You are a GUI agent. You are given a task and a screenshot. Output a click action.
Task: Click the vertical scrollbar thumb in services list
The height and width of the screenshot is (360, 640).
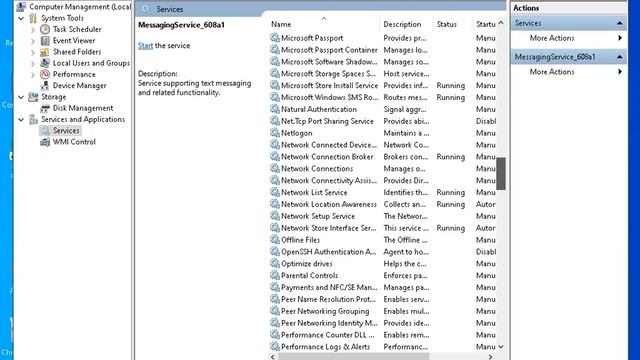501,173
